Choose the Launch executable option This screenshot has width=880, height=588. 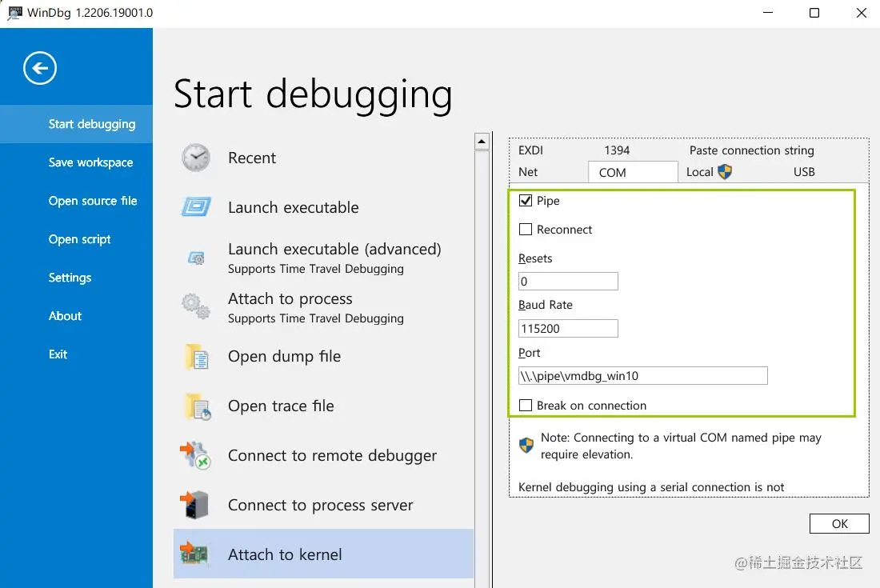(323, 207)
